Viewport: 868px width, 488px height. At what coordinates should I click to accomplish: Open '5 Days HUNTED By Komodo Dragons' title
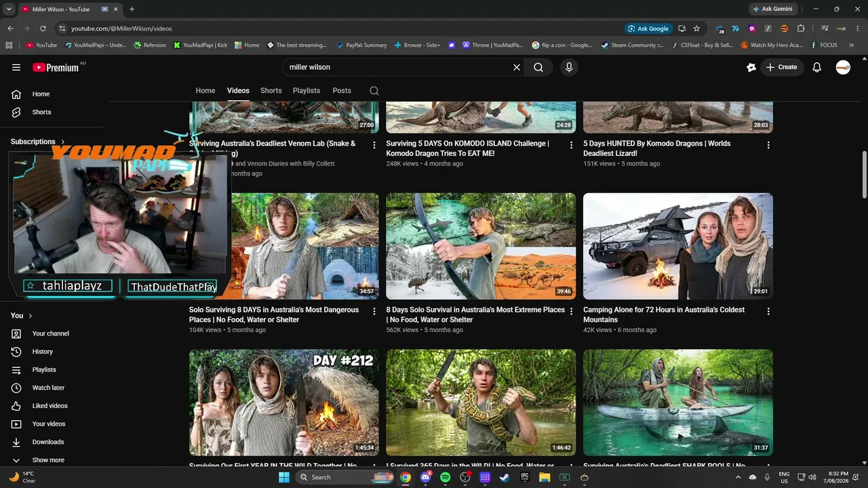(657, 148)
